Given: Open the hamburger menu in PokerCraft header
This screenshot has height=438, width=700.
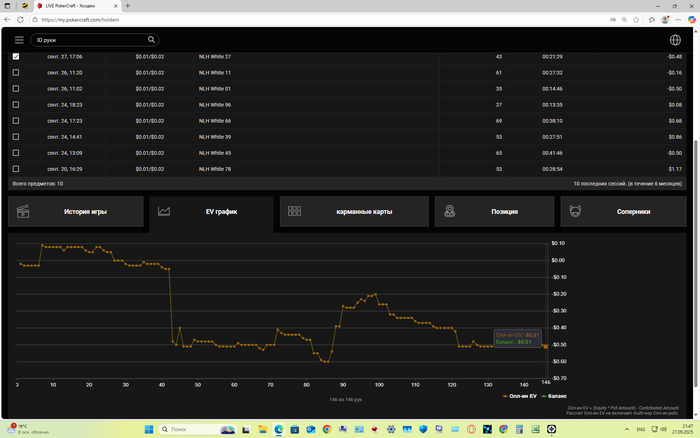Looking at the screenshot, I should (x=19, y=40).
